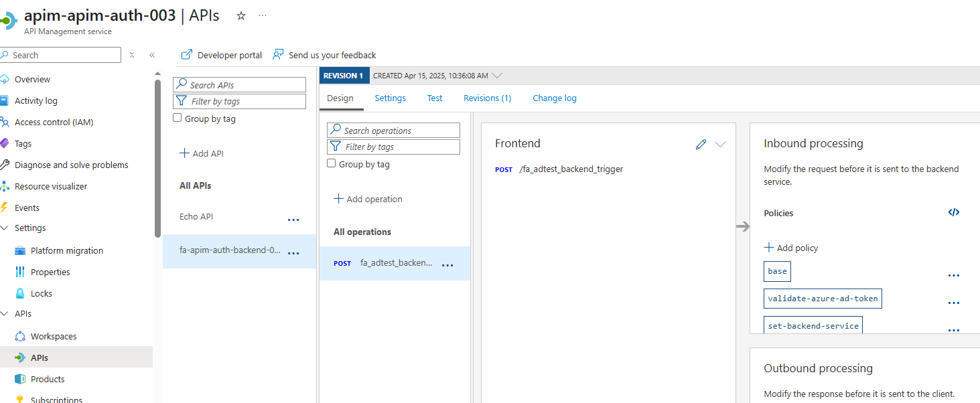The height and width of the screenshot is (403, 980).
Task: Expand the revision dropdown chevron
Action: 497,76
